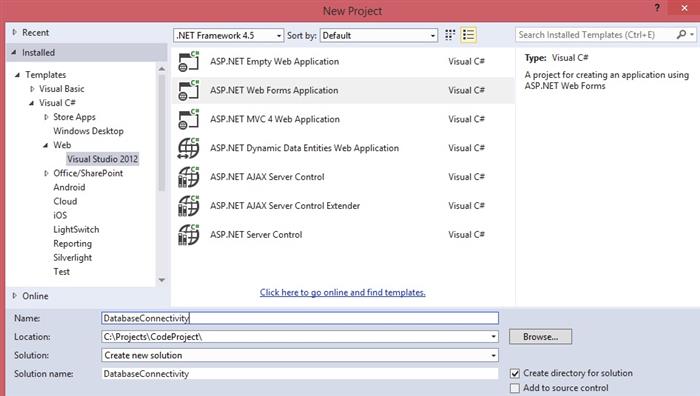Select ASP.NET Server Control template icon

pos(188,234)
